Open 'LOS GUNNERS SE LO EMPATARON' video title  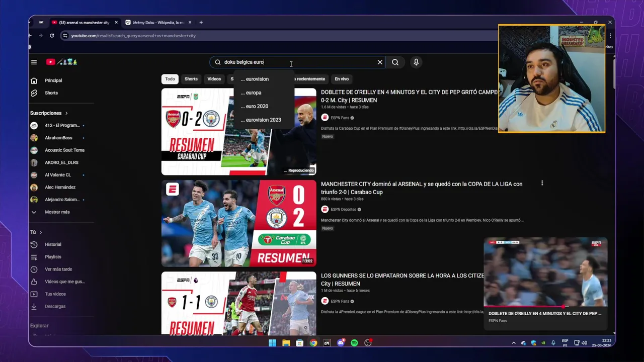[x=403, y=280]
